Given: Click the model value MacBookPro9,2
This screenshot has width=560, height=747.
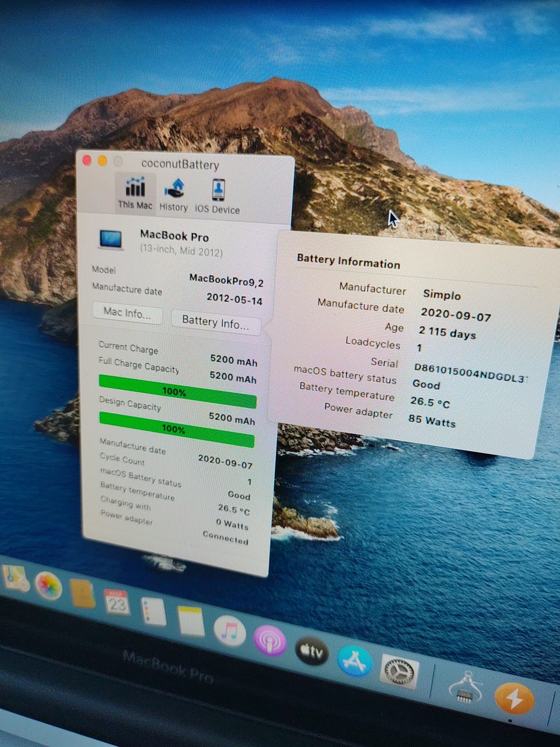Looking at the screenshot, I should tap(226, 281).
